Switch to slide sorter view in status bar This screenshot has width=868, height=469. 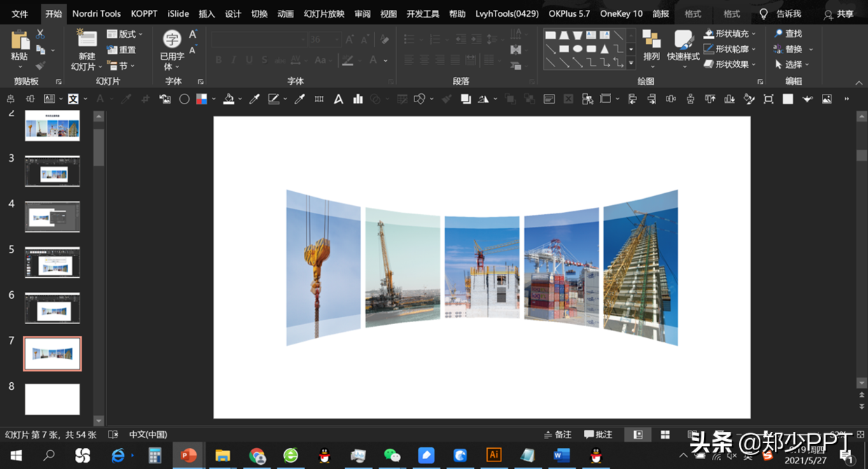(665, 435)
